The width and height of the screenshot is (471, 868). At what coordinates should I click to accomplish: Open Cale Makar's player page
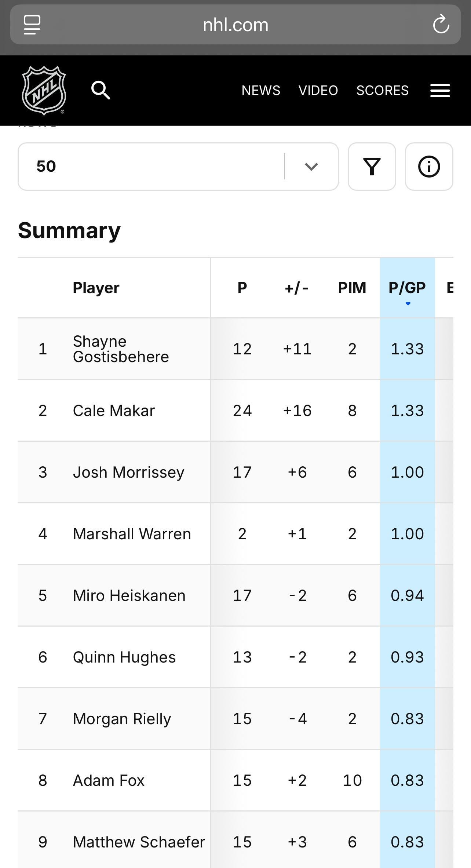click(114, 411)
